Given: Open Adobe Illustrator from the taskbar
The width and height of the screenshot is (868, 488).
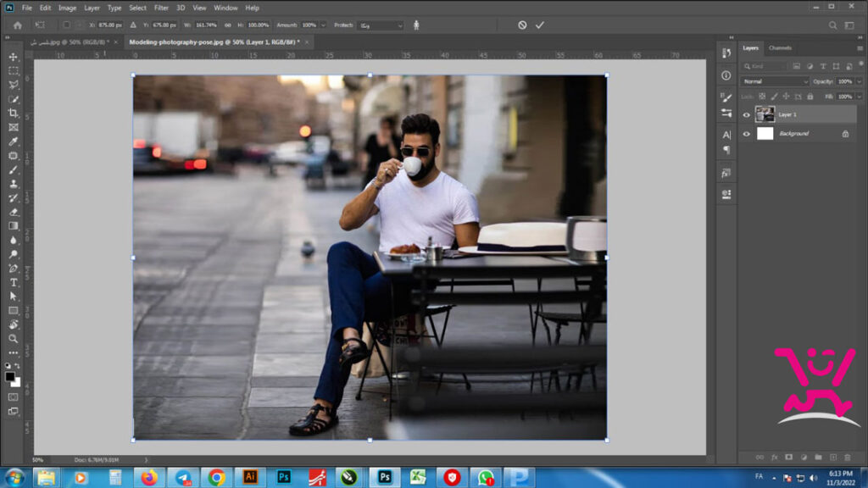Looking at the screenshot, I should pos(250,478).
